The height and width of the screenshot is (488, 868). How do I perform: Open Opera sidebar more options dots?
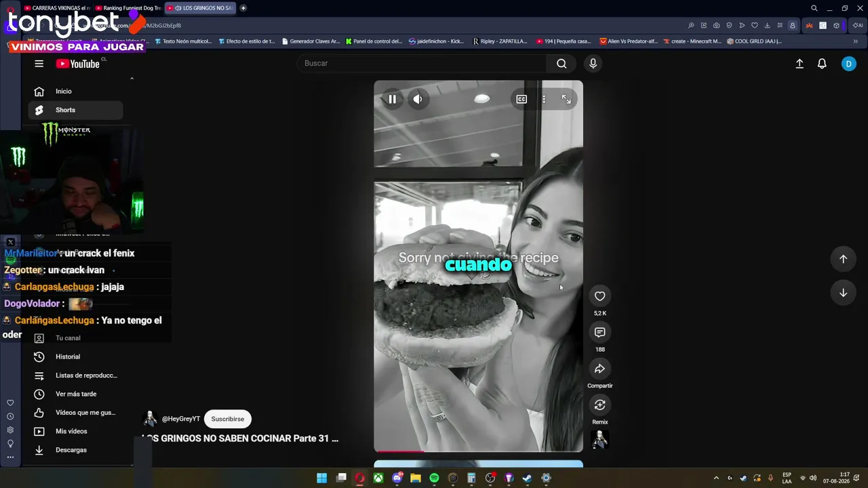[x=10, y=457]
